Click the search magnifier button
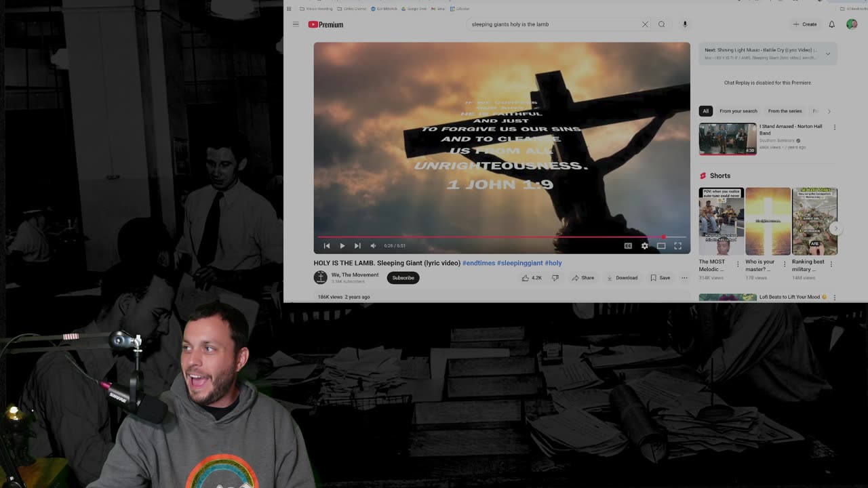This screenshot has height=488, width=868. click(x=662, y=24)
